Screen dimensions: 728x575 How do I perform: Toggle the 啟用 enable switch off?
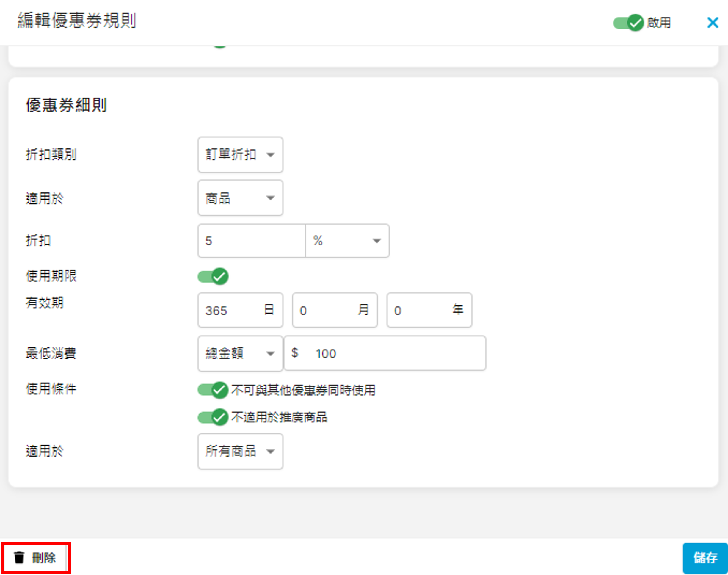pos(628,23)
